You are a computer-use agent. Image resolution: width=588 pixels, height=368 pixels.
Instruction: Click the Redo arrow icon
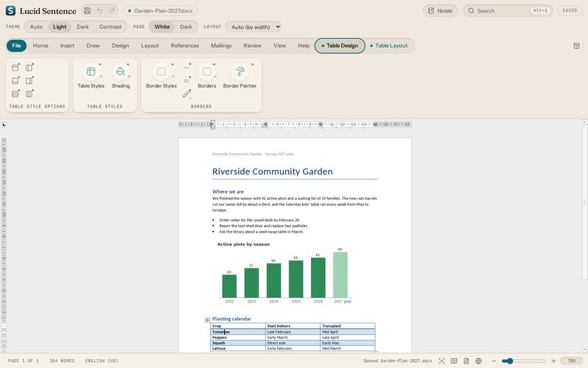point(112,10)
